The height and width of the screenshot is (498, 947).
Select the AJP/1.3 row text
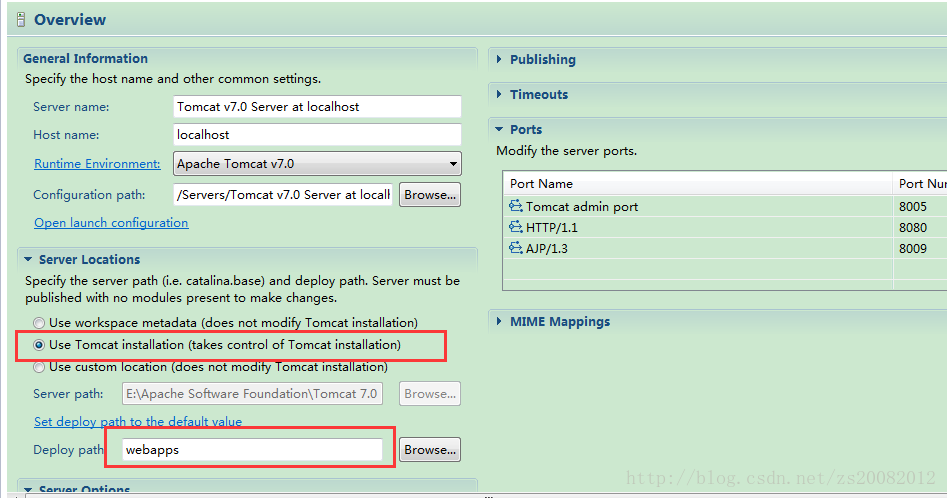pos(547,248)
